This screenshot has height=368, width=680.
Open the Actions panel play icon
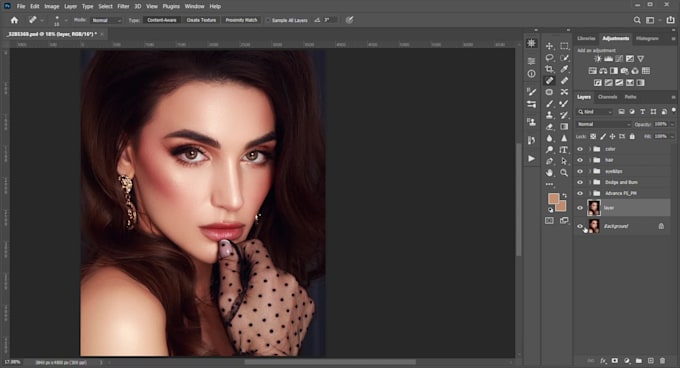[x=532, y=159]
